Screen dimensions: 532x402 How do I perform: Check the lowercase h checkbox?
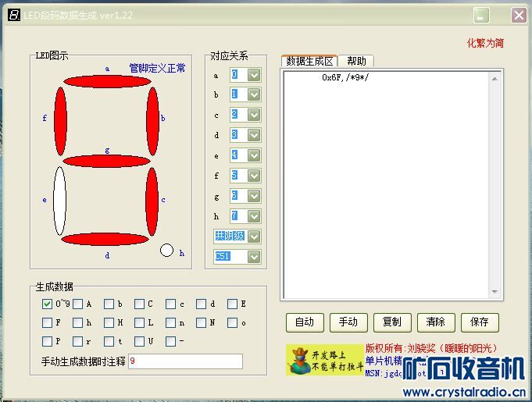click(x=77, y=322)
